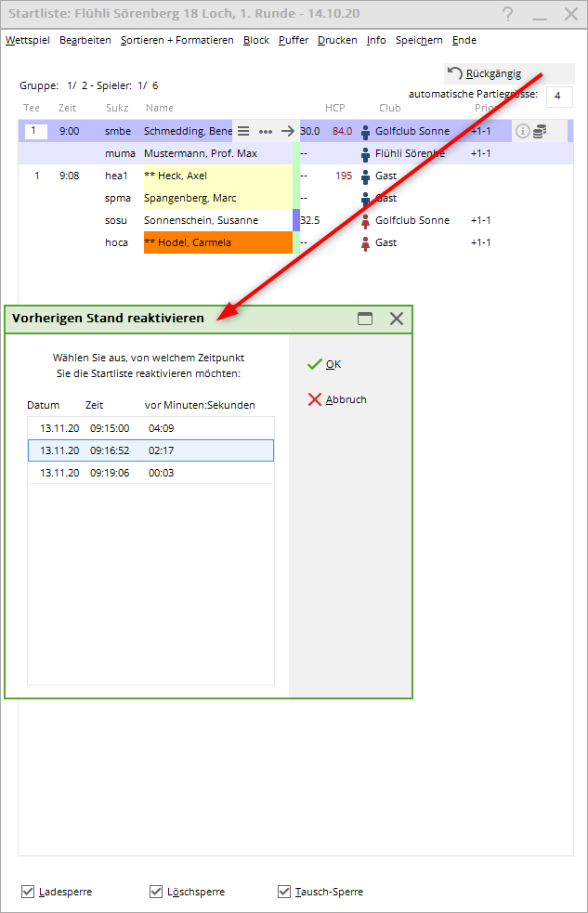Click the 9:08 start time

tap(70, 176)
